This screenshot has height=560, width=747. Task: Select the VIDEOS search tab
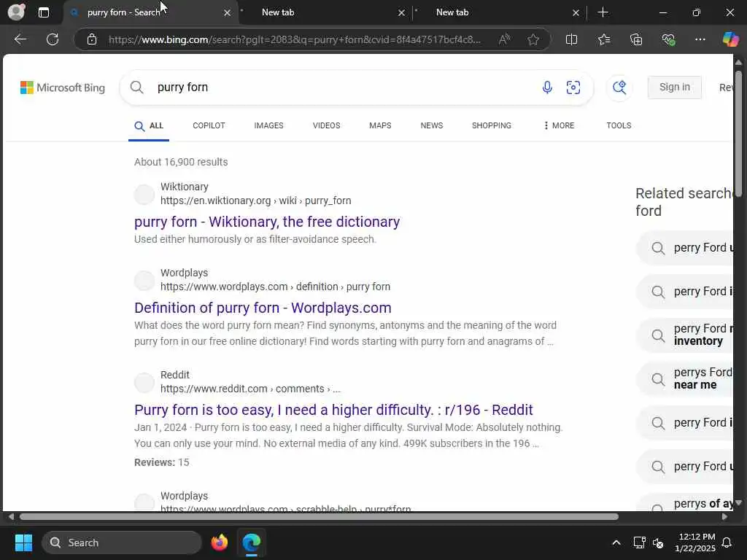point(326,125)
